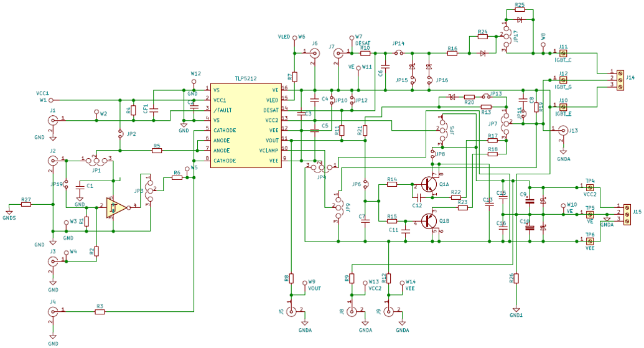Click the op-amp triangle symbol
This screenshot has height=348, width=644.
pyautogui.click(x=114, y=207)
